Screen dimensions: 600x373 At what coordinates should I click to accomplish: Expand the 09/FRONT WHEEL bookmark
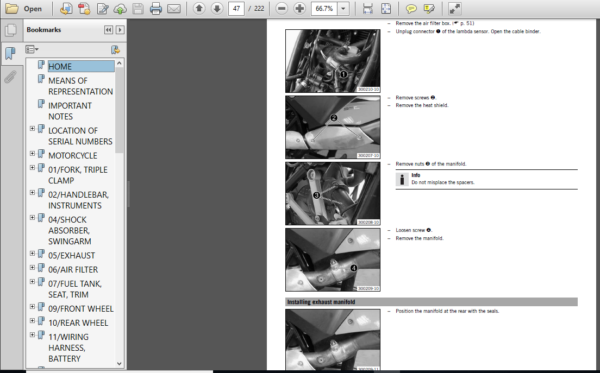click(x=32, y=307)
